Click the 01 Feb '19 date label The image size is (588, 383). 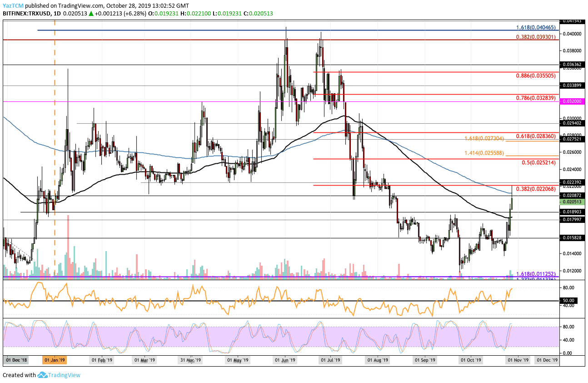101,360
